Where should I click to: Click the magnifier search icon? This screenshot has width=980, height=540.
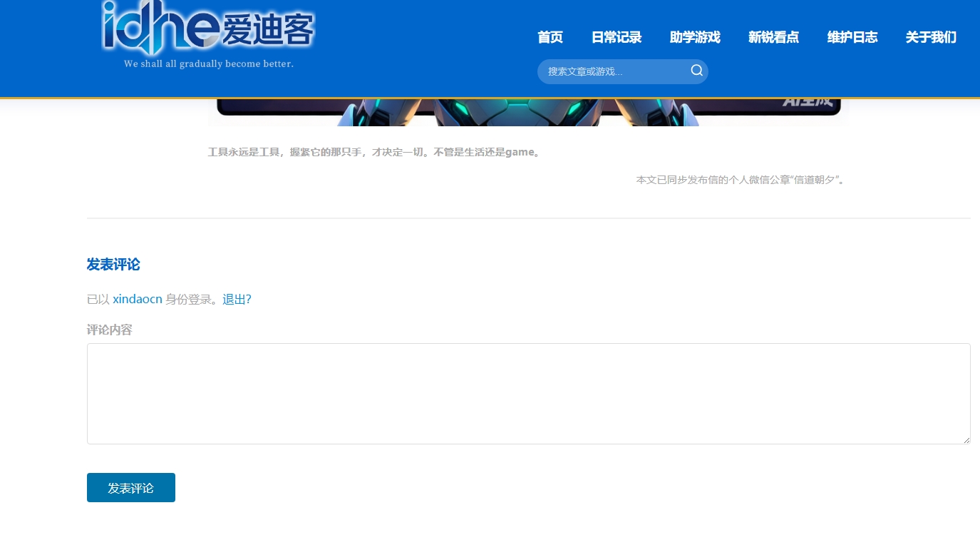tap(696, 71)
